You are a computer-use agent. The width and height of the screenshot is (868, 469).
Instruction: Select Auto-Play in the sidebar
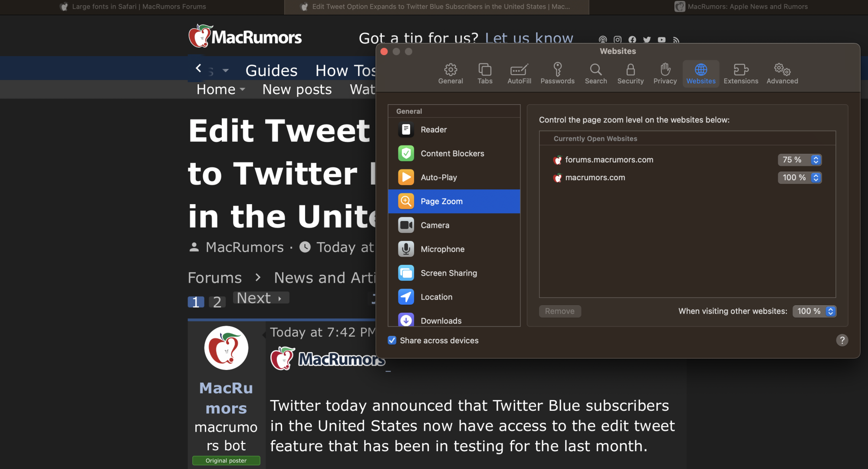click(438, 178)
